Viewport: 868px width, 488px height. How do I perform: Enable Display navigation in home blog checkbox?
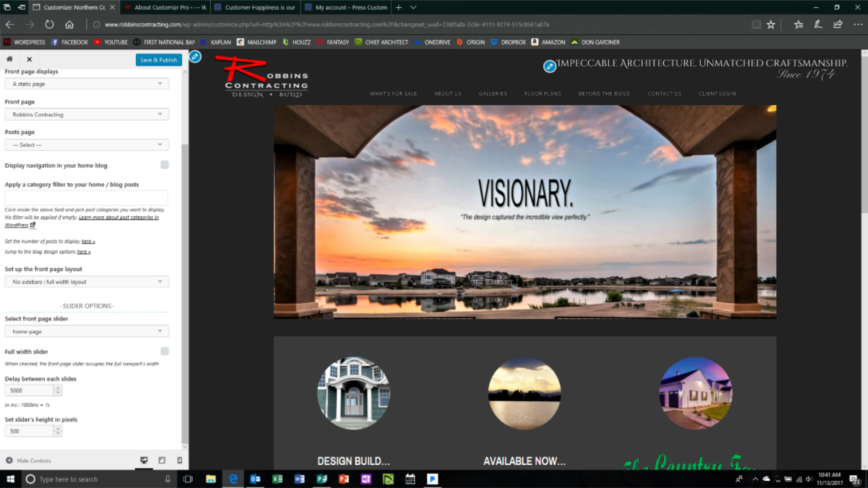click(164, 165)
